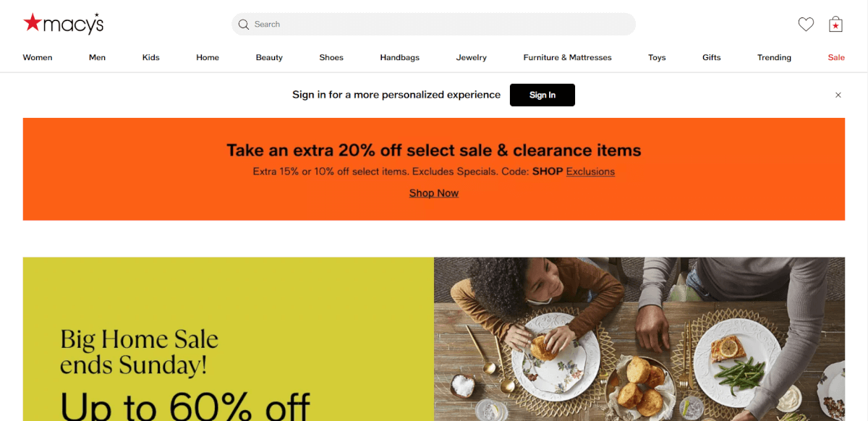Viewport: 868px width, 421px height.
Task: Open the shopping bag icon
Action: pyautogui.click(x=835, y=24)
